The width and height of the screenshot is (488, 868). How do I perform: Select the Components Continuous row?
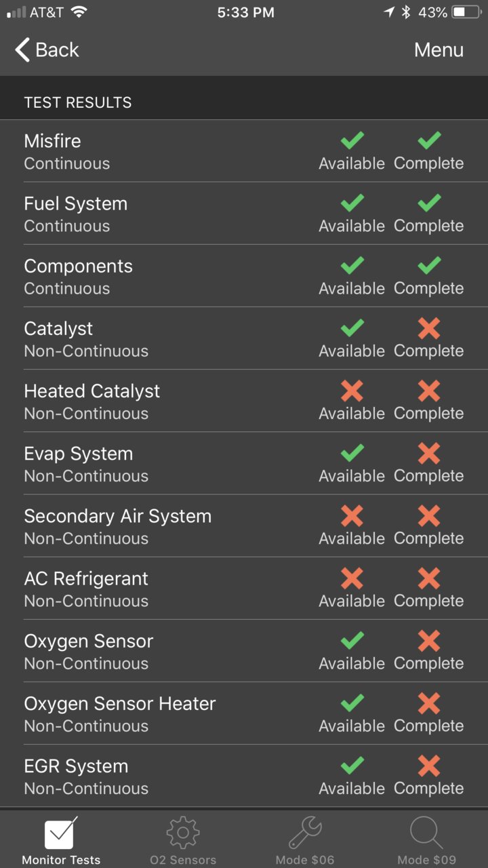244,276
